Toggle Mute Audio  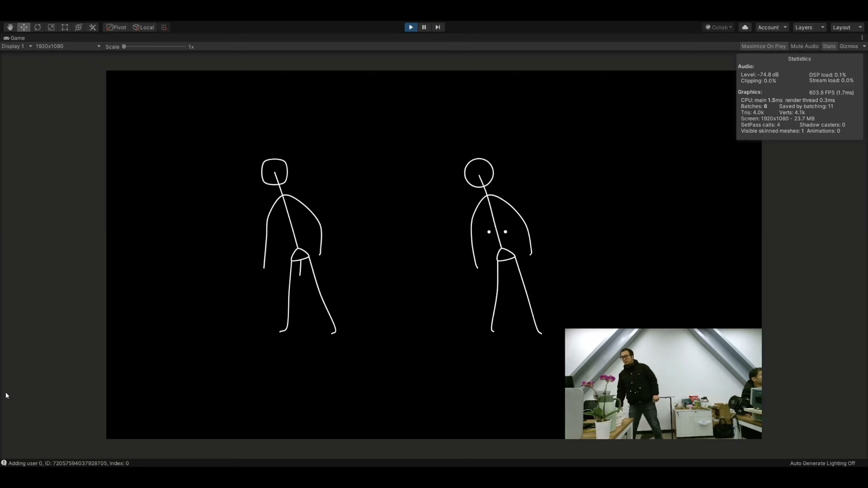804,46
